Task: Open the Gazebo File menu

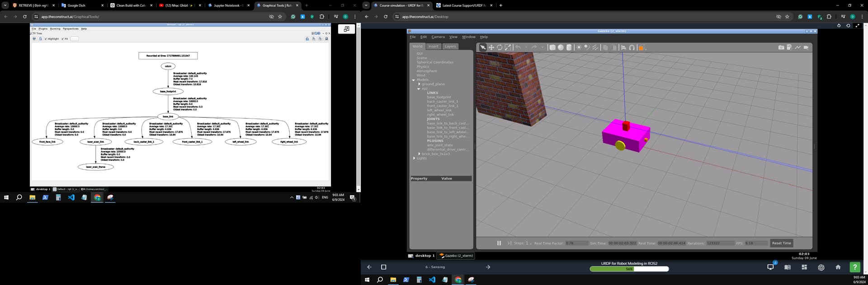Action: (413, 37)
